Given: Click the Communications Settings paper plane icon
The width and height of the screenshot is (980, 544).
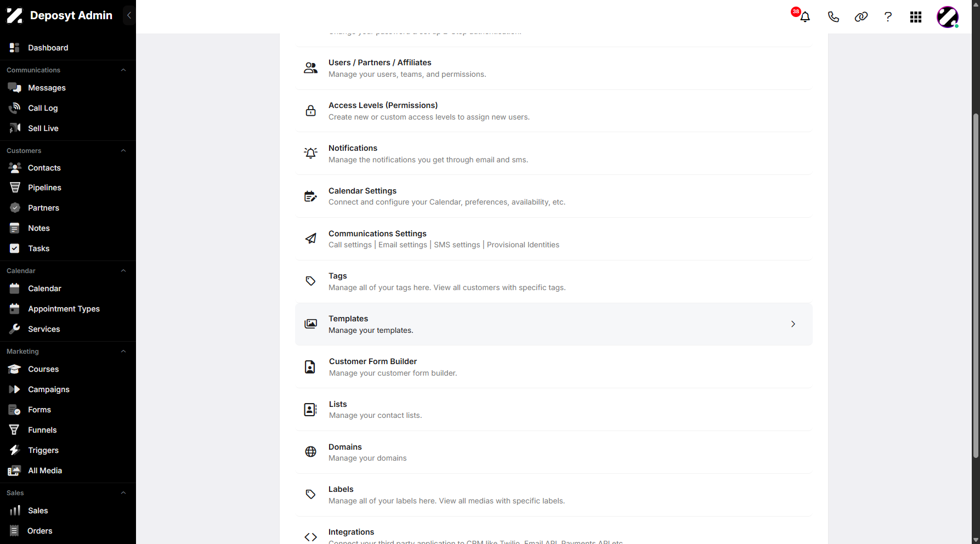Looking at the screenshot, I should 310,239.
